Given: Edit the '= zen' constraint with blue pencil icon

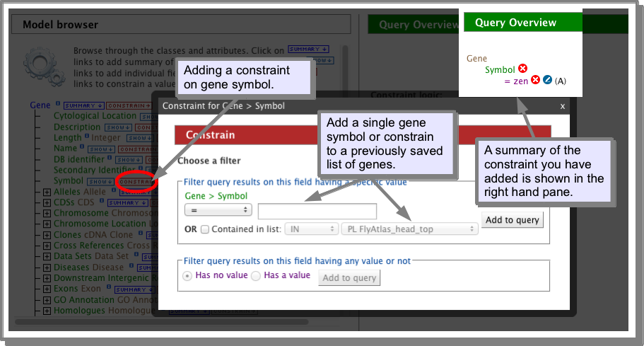Looking at the screenshot, I should point(547,80).
